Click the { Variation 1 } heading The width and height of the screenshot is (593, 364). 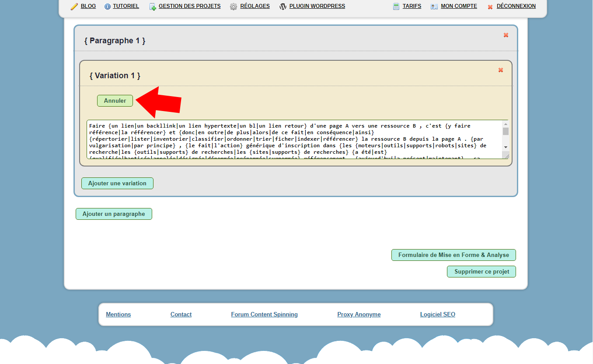[x=115, y=76]
